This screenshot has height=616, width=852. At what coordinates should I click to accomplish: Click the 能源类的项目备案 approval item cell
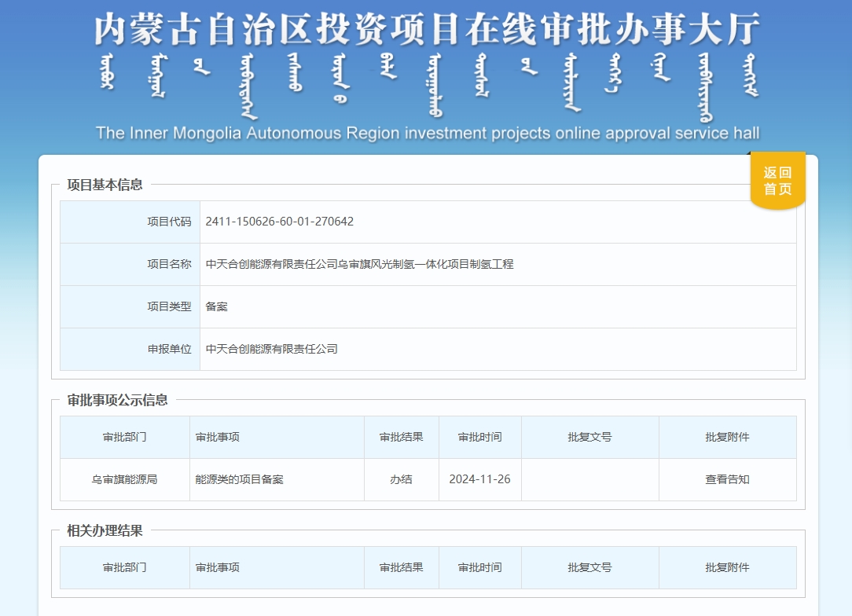[x=240, y=479]
